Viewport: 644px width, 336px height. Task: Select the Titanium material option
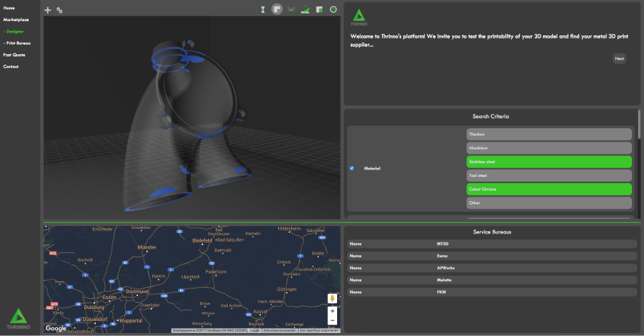548,134
